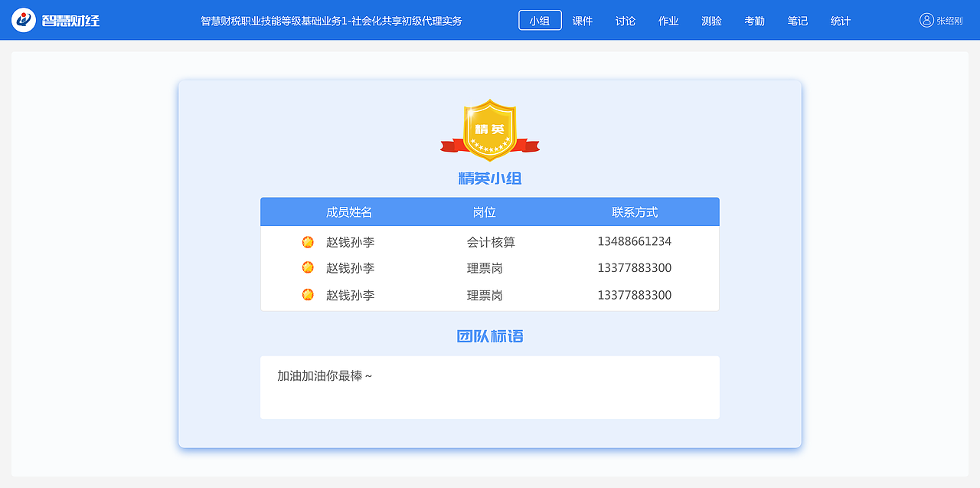View the 统计 statistics page
Screen dimensions: 980x488
coord(840,21)
